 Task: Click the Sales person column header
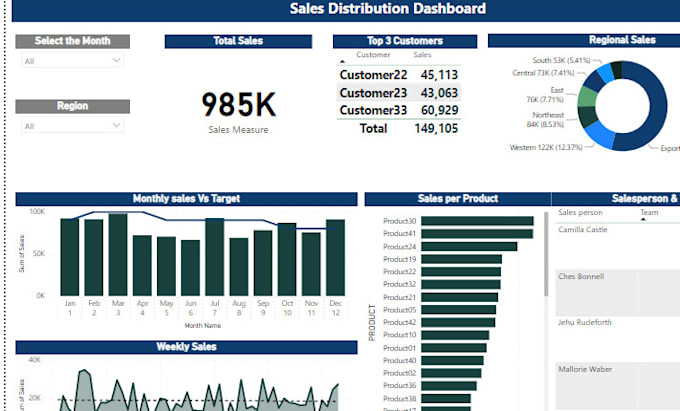click(580, 212)
